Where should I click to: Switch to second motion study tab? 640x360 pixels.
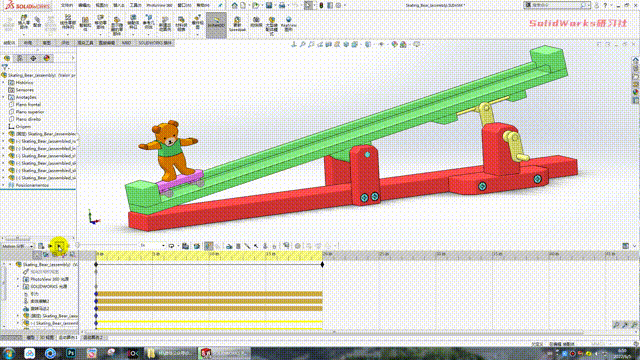[93, 338]
